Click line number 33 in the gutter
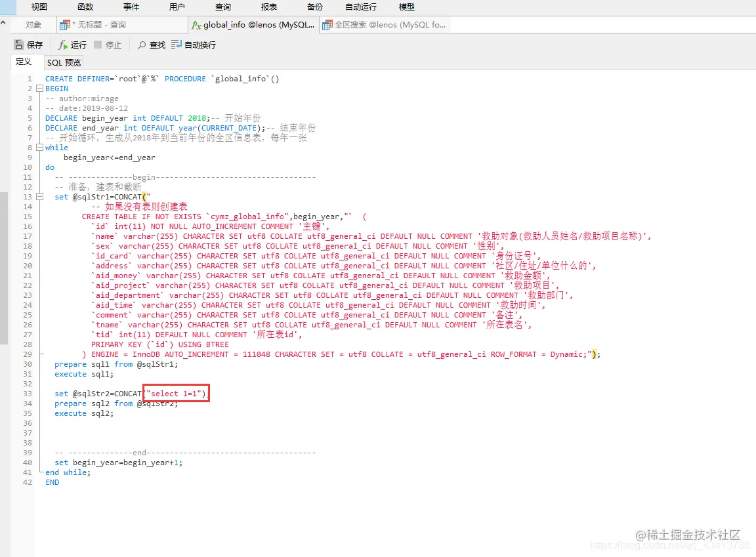This screenshot has height=557, width=756. pos(28,394)
